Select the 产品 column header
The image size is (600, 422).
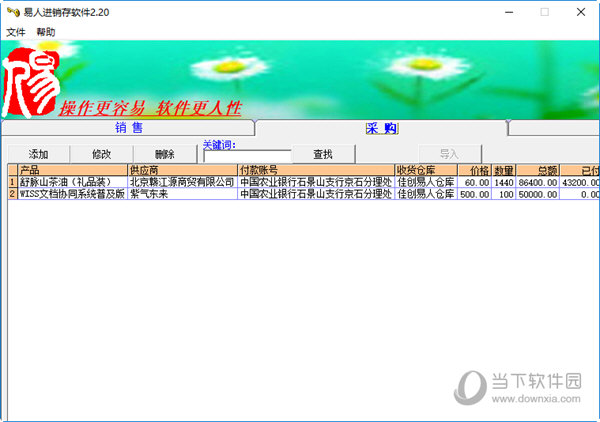coord(73,170)
